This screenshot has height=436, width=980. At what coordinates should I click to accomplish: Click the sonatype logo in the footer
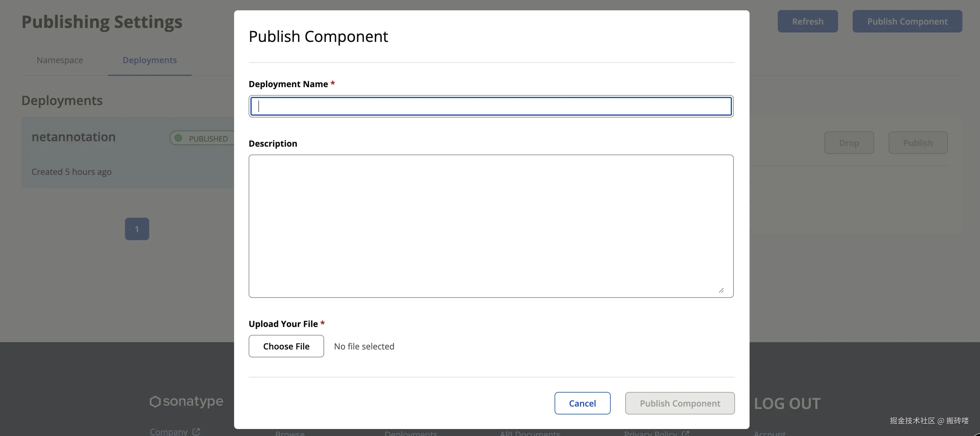[x=186, y=401]
